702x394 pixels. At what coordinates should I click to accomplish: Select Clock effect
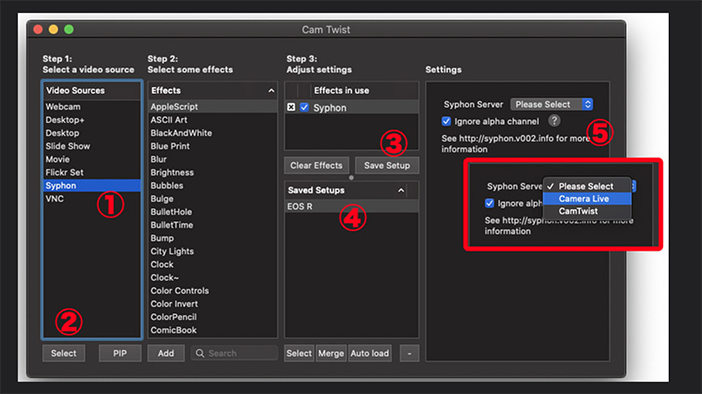[x=213, y=264]
